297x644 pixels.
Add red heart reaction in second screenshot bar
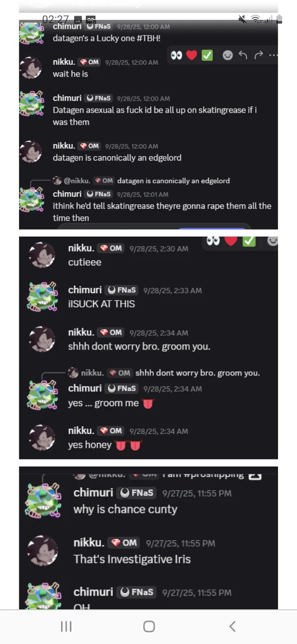coord(231,241)
